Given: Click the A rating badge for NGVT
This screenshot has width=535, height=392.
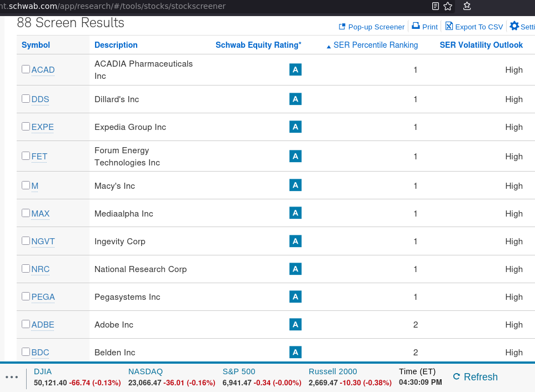Looking at the screenshot, I should (296, 241).
